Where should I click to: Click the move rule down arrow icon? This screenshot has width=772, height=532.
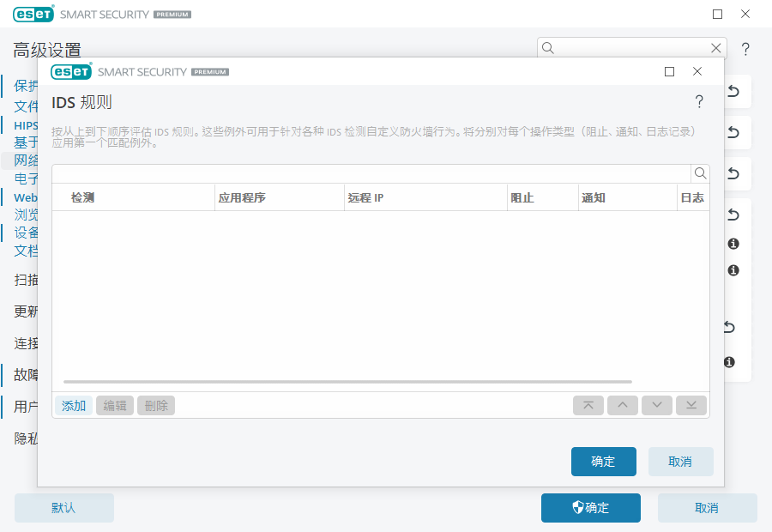tap(657, 405)
